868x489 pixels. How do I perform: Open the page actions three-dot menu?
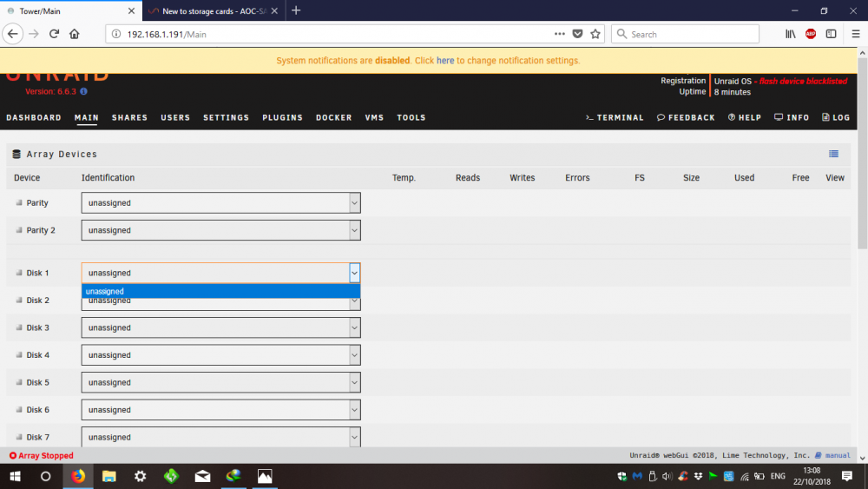[560, 34]
